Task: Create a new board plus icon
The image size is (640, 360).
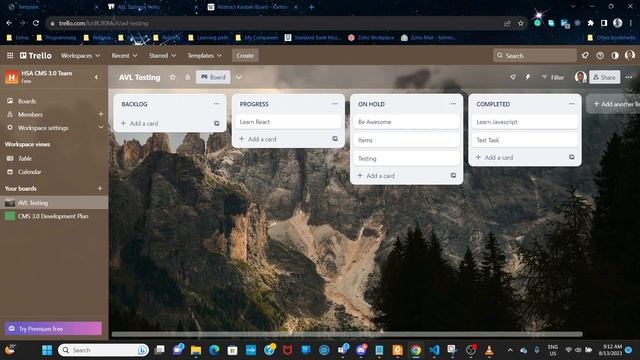Action: tap(100, 188)
